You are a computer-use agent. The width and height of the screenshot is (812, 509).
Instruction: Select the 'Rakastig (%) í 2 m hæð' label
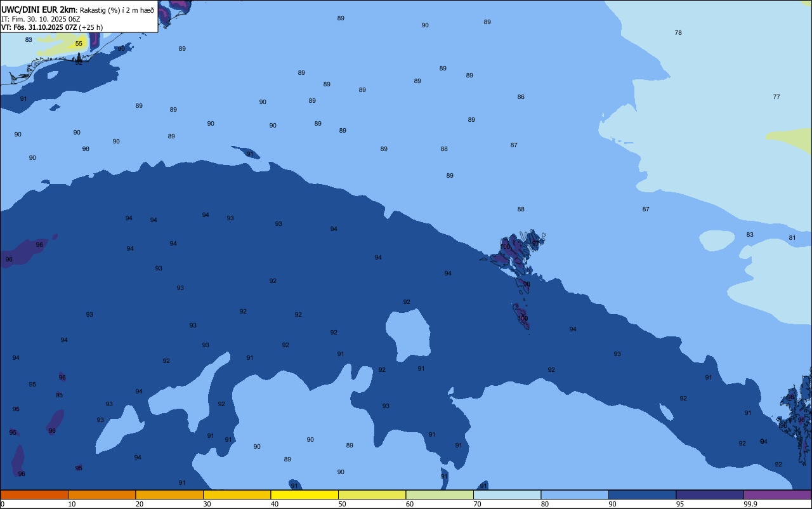tap(117, 10)
